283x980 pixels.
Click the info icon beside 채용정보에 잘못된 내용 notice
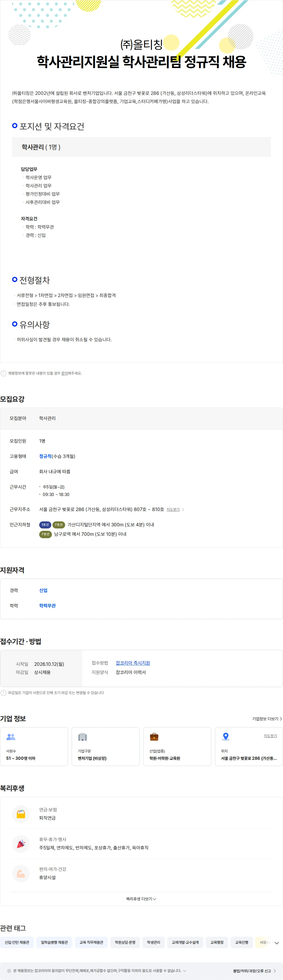coord(4,373)
